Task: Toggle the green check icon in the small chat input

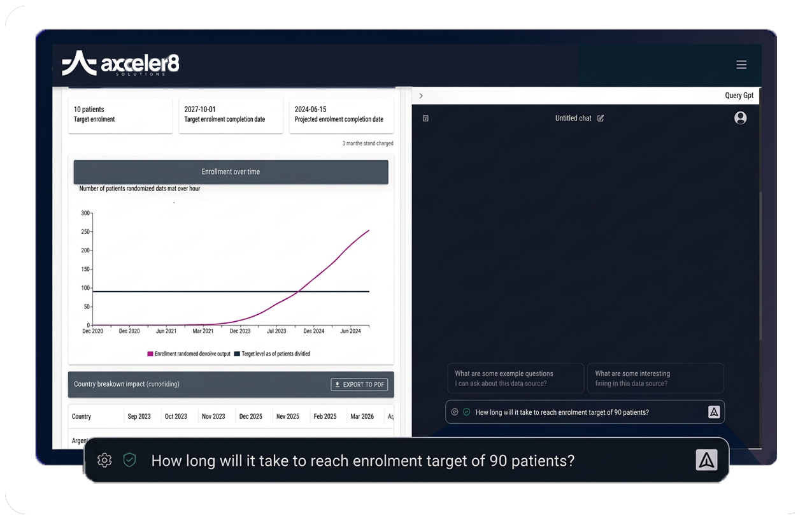Action: [x=466, y=412]
